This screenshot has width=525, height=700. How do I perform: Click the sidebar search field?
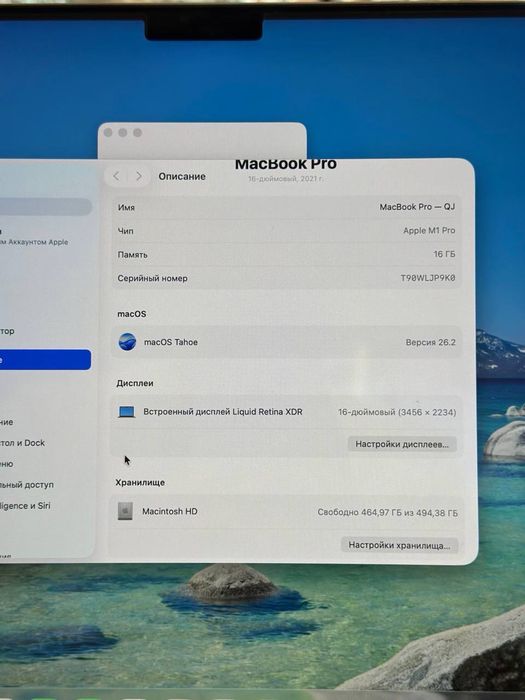click(x=45, y=207)
